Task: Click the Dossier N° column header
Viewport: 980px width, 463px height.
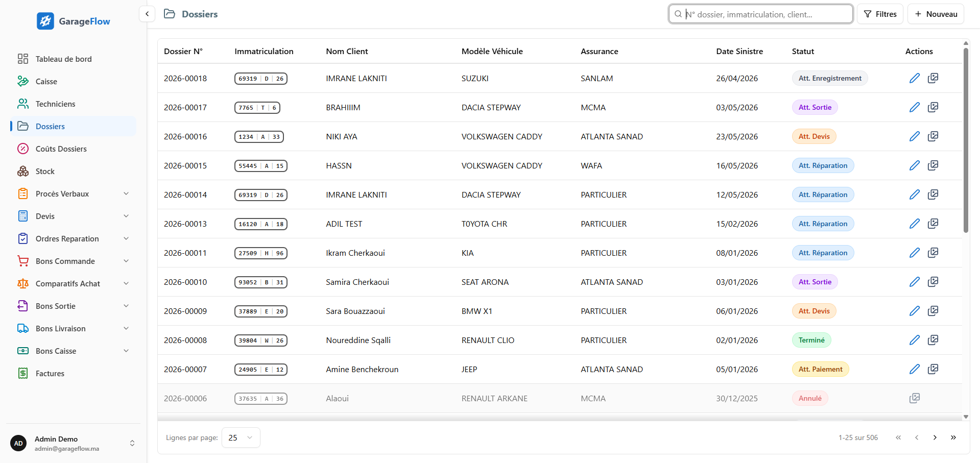Action: tap(183, 51)
